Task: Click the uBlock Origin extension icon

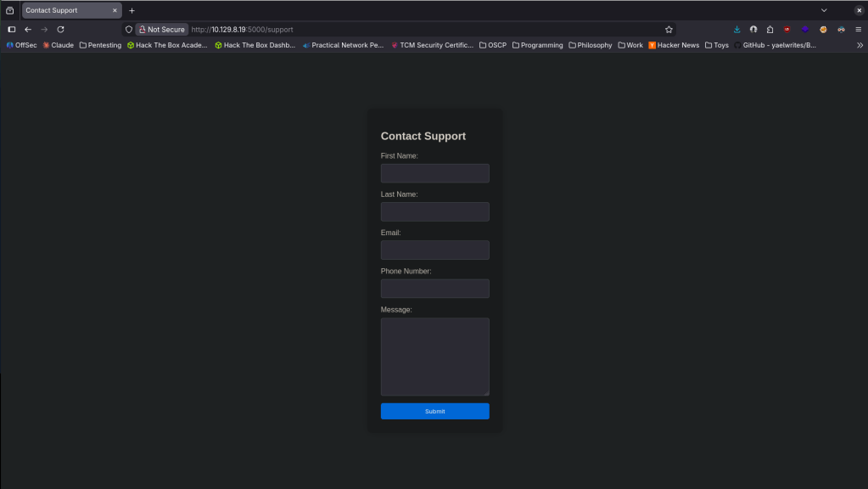Action: [787, 29]
